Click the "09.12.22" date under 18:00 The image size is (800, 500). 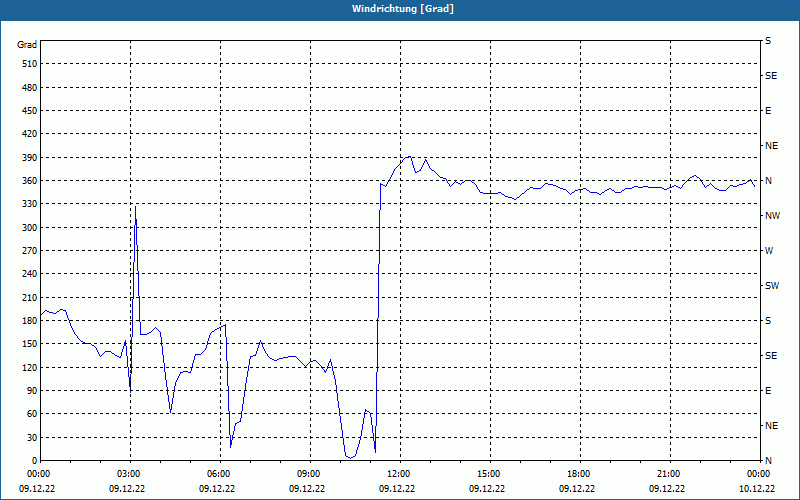(577, 489)
